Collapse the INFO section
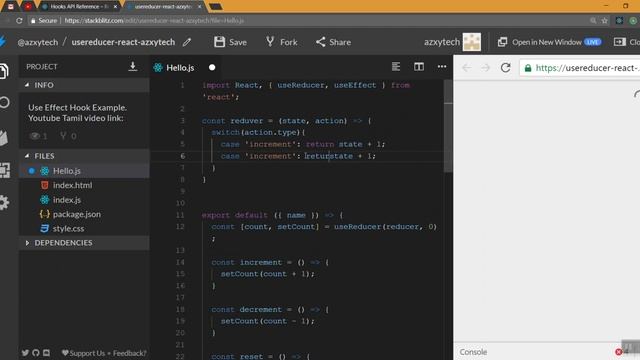 pyautogui.click(x=84, y=85)
